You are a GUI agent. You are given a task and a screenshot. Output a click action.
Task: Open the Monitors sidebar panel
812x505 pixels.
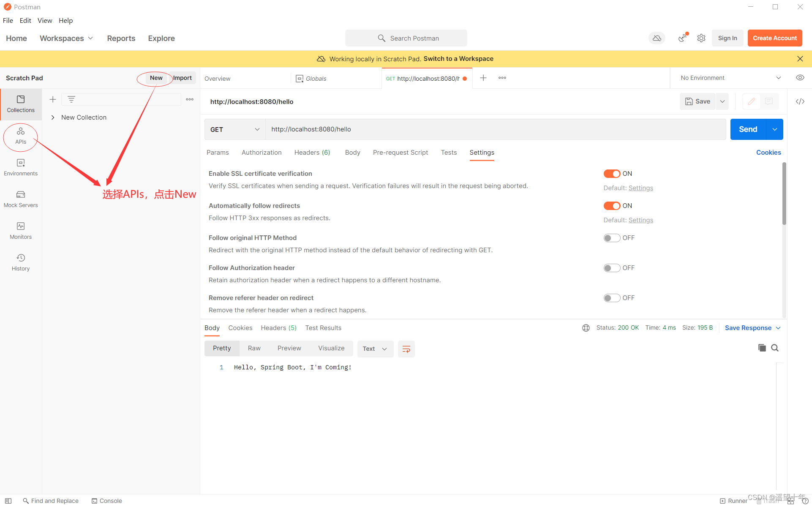21,231
